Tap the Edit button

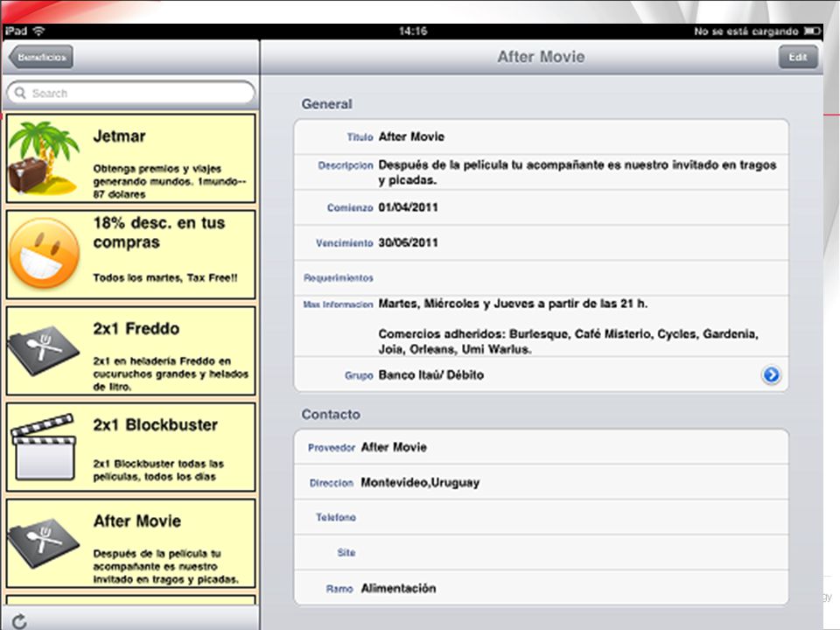(798, 57)
